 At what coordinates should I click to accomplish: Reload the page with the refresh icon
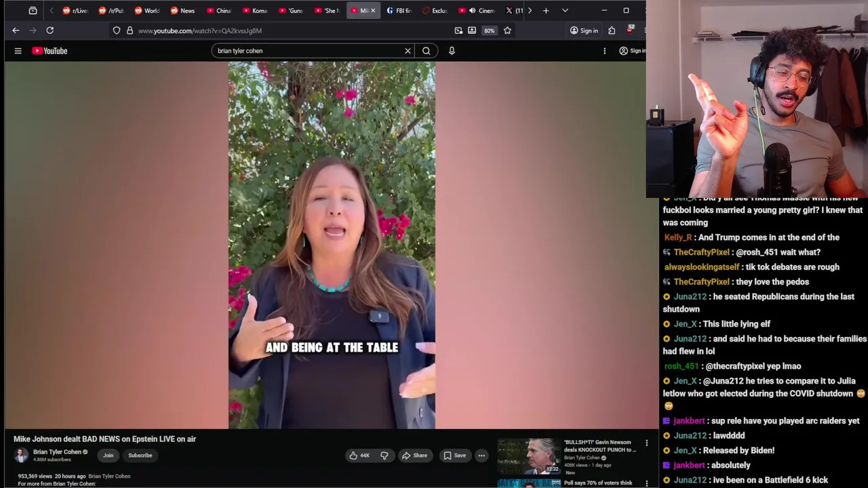point(50,30)
